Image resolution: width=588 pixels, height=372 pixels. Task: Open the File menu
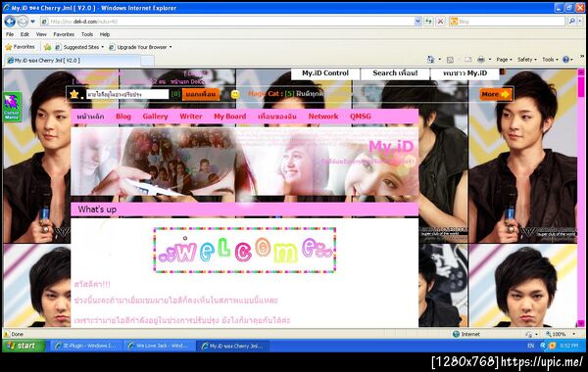click(10, 34)
